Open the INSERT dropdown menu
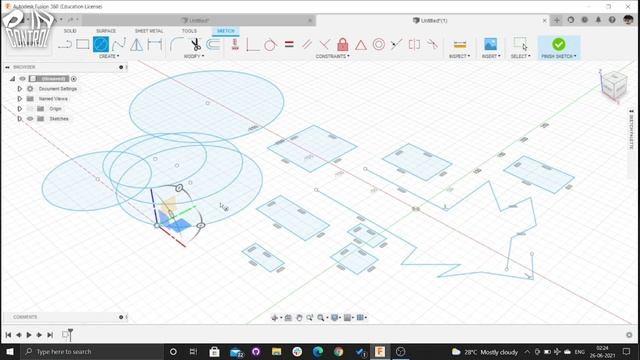The image size is (640, 360). point(491,56)
